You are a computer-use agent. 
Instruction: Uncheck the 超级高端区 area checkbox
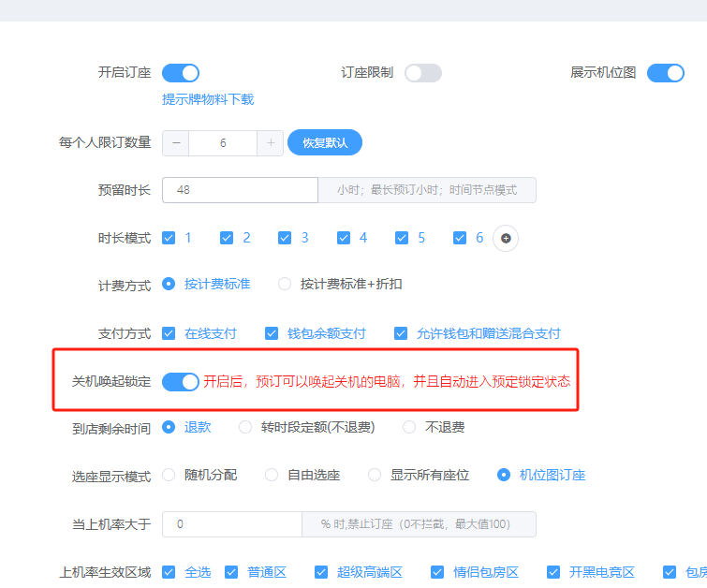pos(321,572)
